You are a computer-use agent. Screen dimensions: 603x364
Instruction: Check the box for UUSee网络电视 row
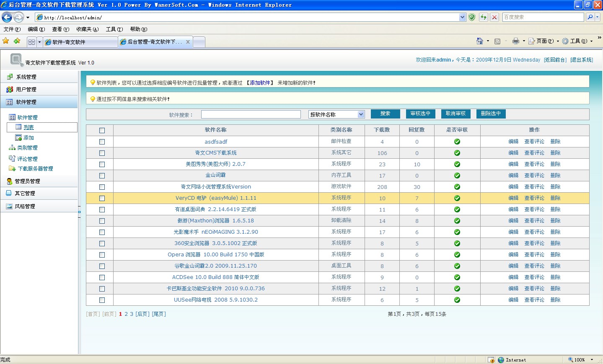pos(102,300)
